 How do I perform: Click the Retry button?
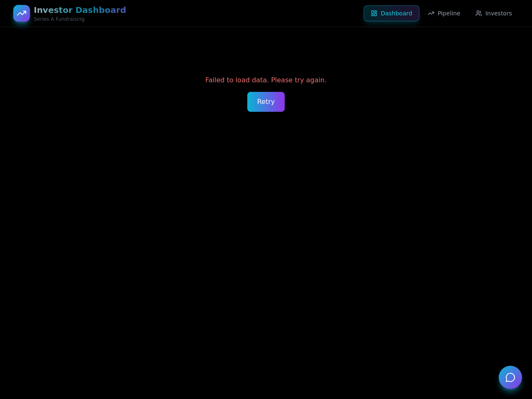click(266, 102)
